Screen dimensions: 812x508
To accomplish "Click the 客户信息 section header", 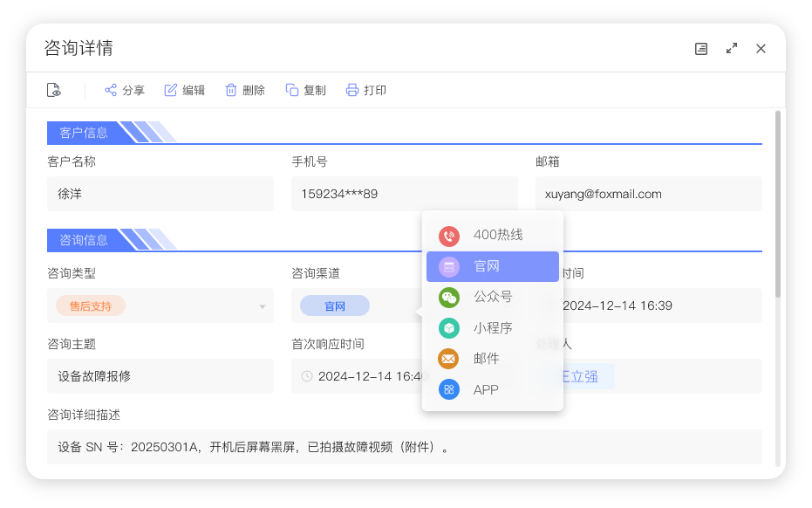I will [x=84, y=133].
